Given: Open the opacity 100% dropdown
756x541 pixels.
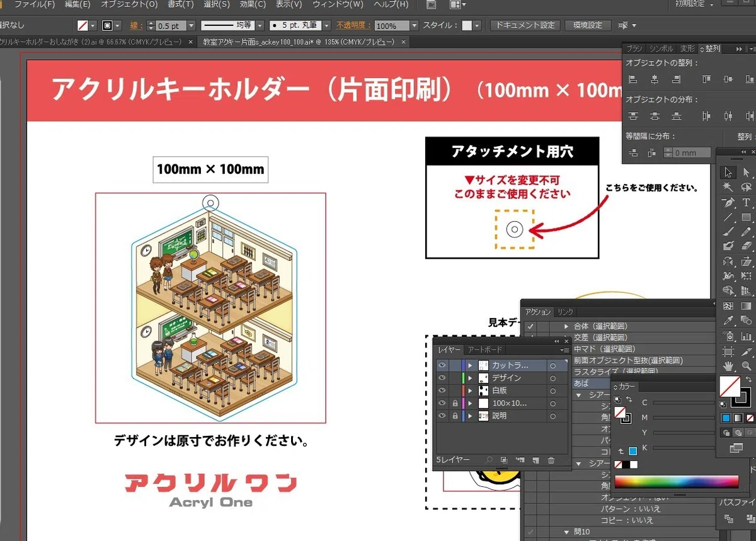Looking at the screenshot, I should 414,26.
